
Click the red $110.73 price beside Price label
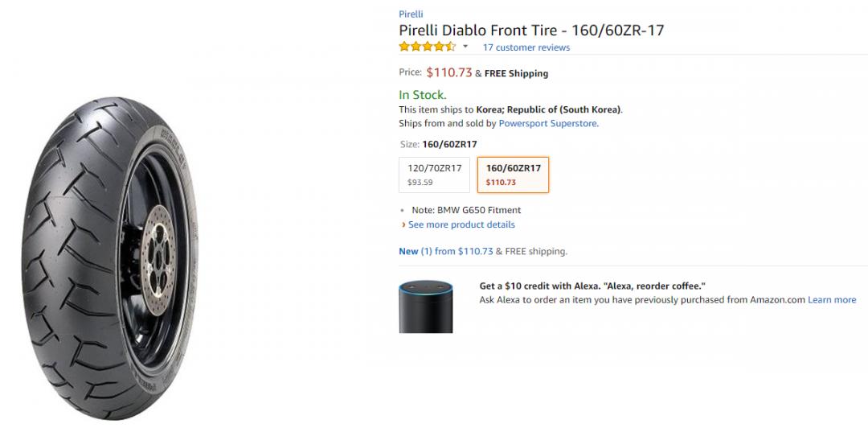pos(448,72)
